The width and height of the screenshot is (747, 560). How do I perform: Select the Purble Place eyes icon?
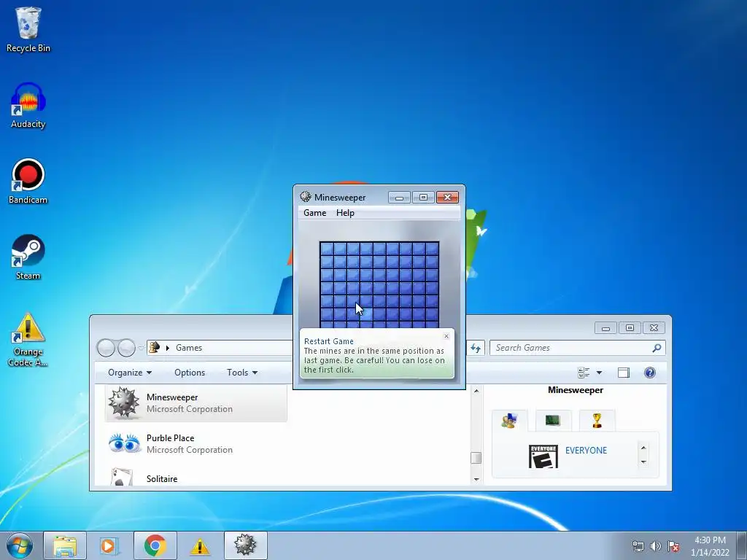[124, 443]
